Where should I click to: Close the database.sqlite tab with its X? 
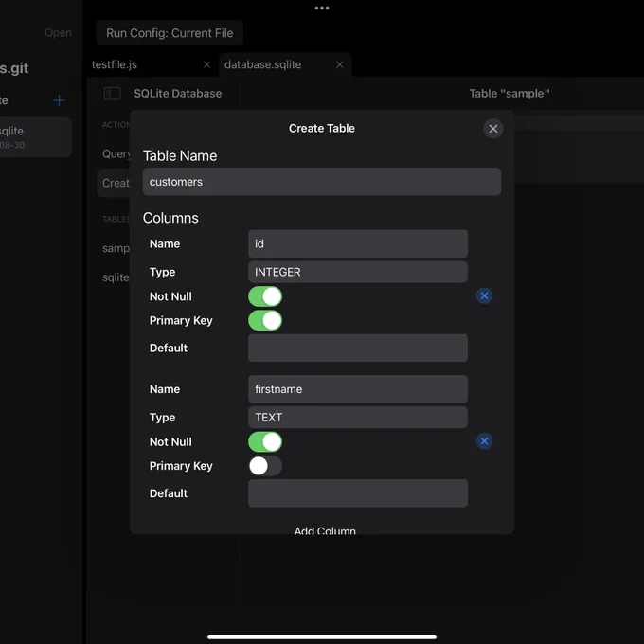(x=340, y=64)
